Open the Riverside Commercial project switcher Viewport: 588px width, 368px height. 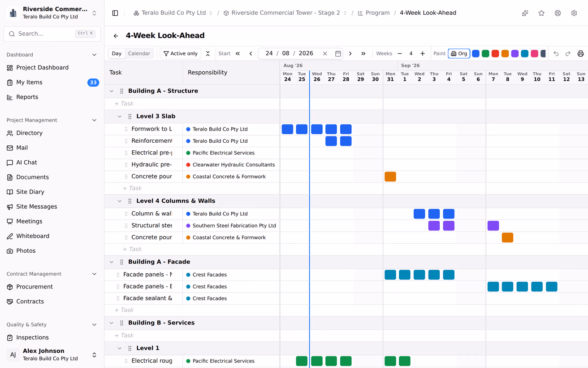52,13
